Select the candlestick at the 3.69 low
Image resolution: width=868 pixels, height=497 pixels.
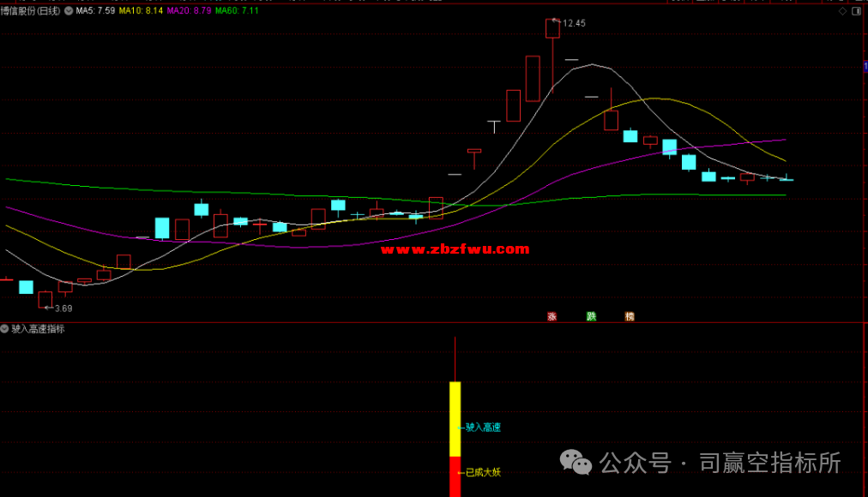(x=45, y=299)
